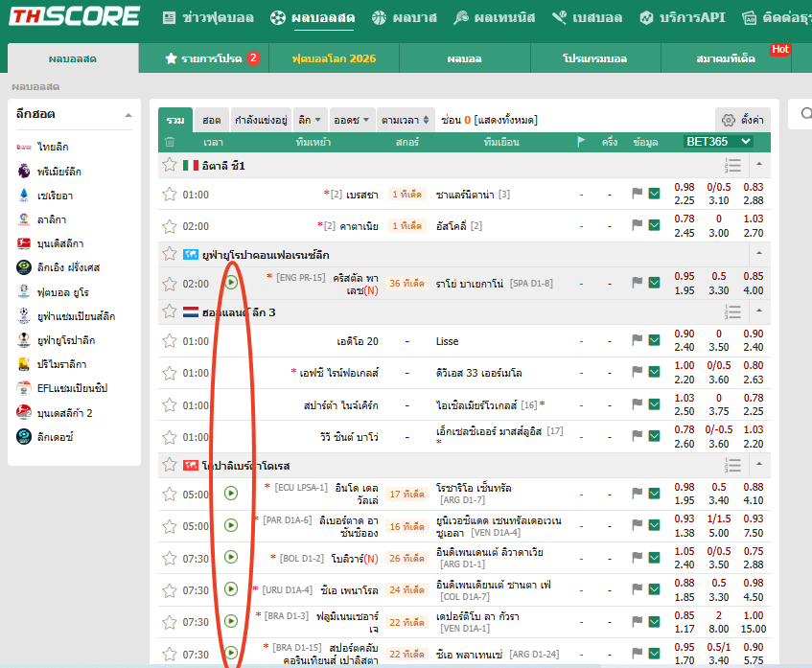Click the trash bin icon in table header

coord(170,142)
